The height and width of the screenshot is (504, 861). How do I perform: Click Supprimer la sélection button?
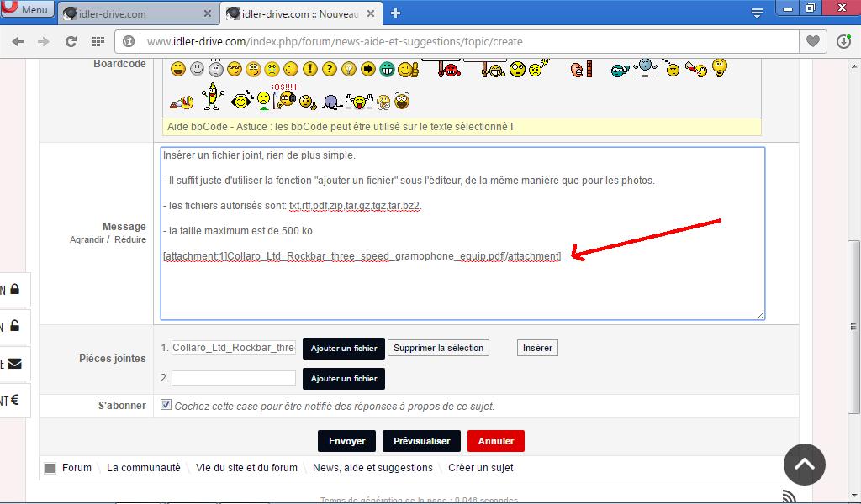(x=438, y=348)
